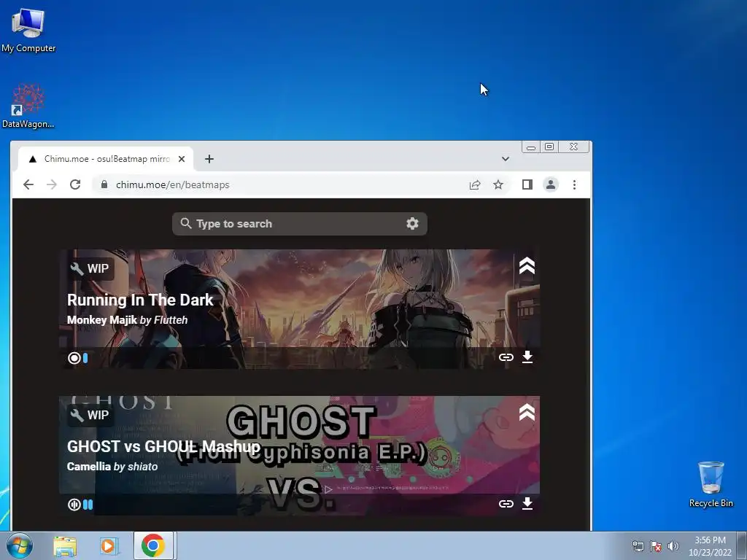Open new tab with plus button
Screen dimensions: 747x560
(209, 159)
